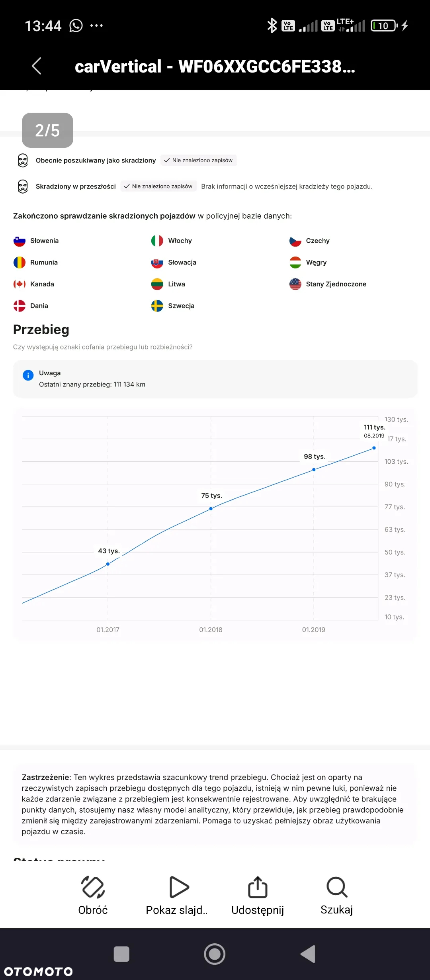Image resolution: width=430 pixels, height=980 pixels.
Task: Tap the Słowenia flag icon
Action: coord(20,241)
